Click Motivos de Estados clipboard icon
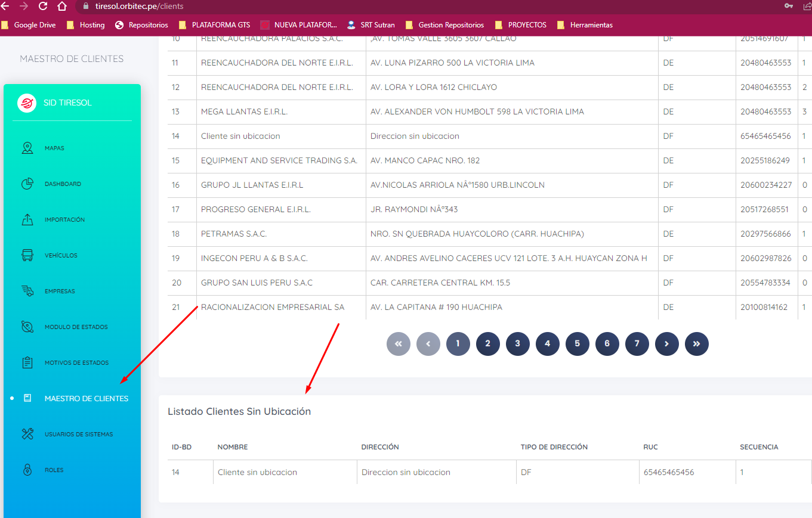Screen dimensions: 812x518 pyautogui.click(x=27, y=362)
